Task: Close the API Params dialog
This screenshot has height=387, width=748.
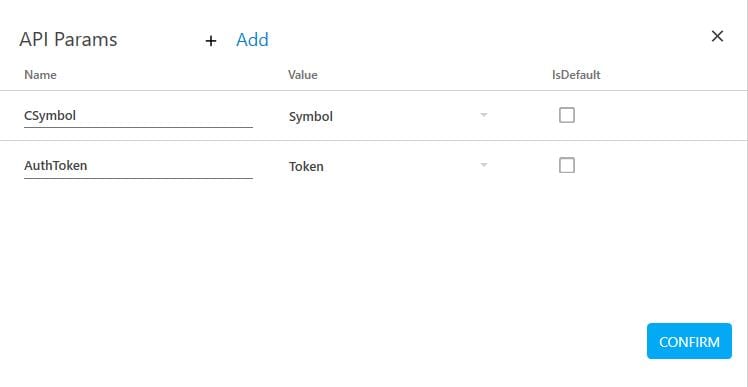Action: point(717,36)
